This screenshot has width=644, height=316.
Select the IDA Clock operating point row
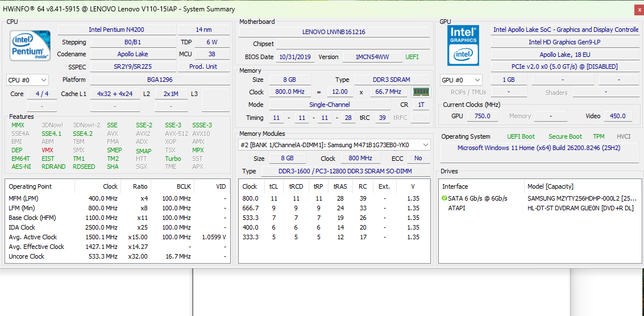[118, 227]
